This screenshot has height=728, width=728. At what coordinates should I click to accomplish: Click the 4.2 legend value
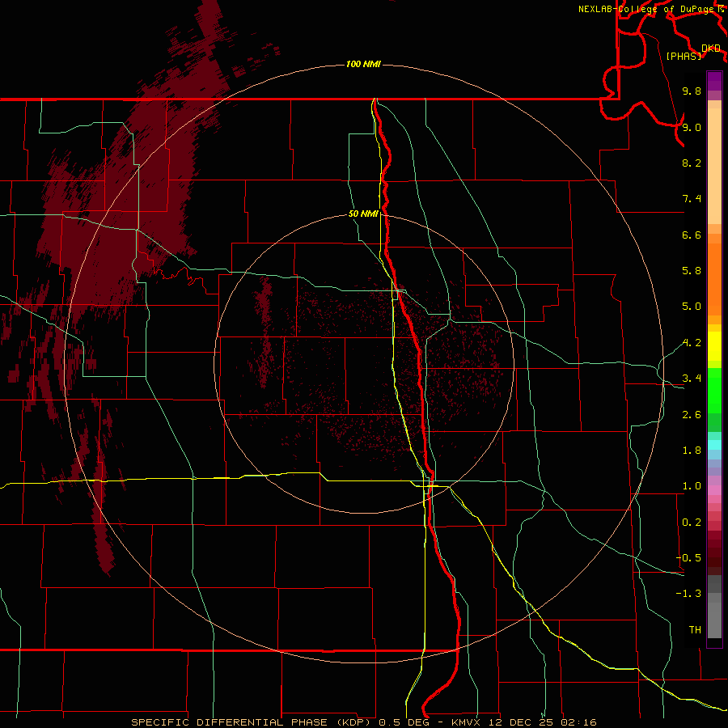[692, 343]
